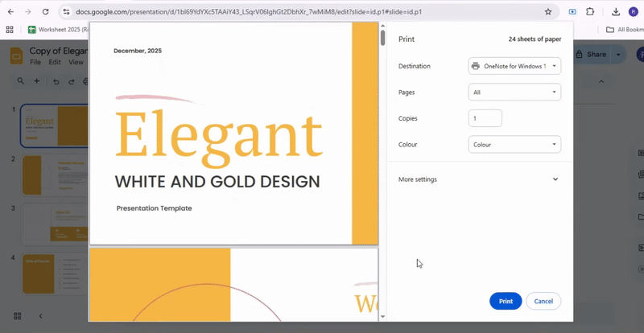
Task: Open the Chrome Downloads icon
Action: click(614, 12)
